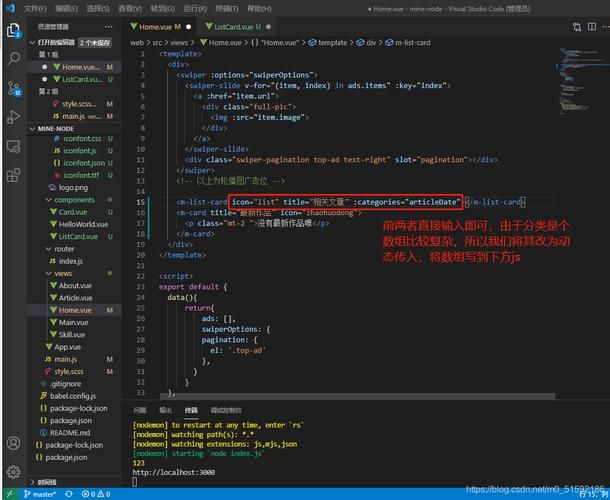Open Article.vue in the file tree

click(x=75, y=298)
